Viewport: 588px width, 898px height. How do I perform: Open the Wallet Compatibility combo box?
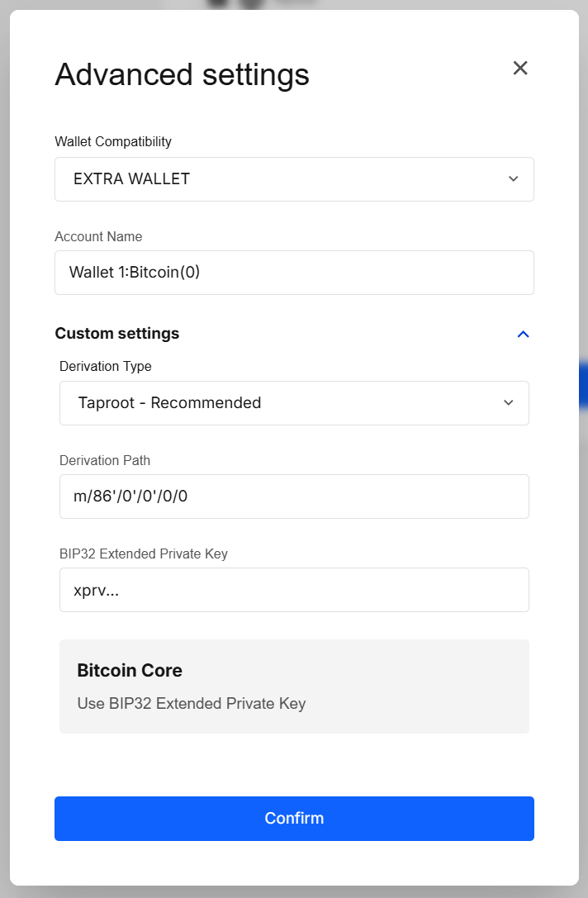pyautogui.click(x=294, y=178)
